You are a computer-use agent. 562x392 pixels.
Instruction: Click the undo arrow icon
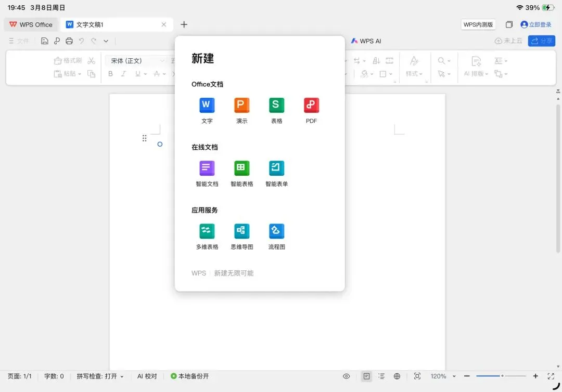[81, 41]
